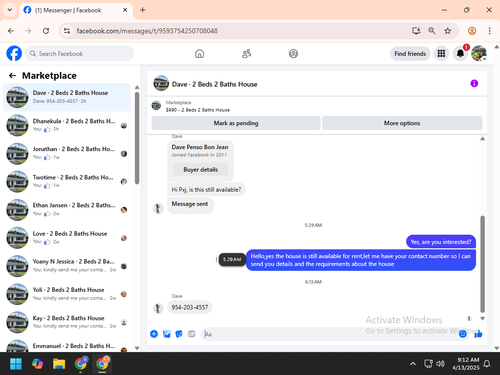Click chat header Dave - 2 Beds 2 Baths House
The image size is (500, 375).
point(214,84)
